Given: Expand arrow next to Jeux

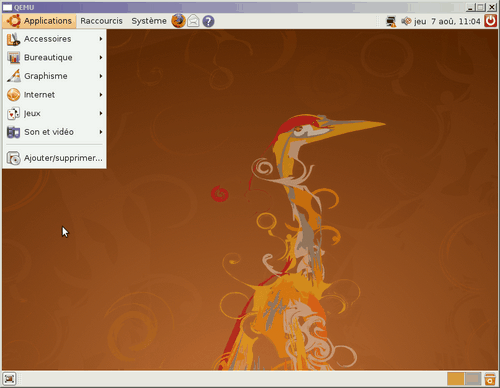Looking at the screenshot, I should pos(100,114).
